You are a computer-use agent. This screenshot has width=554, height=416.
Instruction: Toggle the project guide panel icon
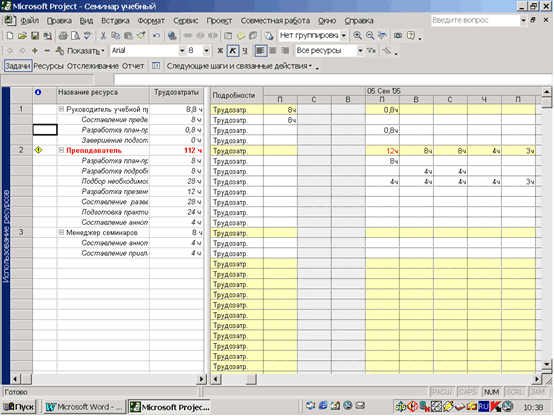click(156, 66)
